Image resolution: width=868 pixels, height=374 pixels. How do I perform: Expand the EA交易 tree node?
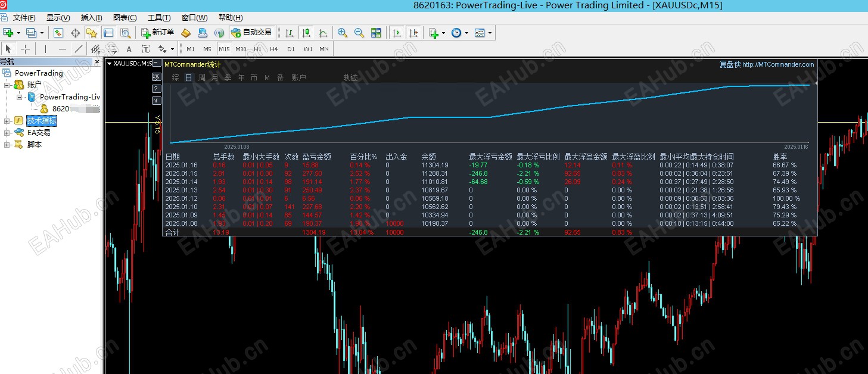click(x=7, y=133)
